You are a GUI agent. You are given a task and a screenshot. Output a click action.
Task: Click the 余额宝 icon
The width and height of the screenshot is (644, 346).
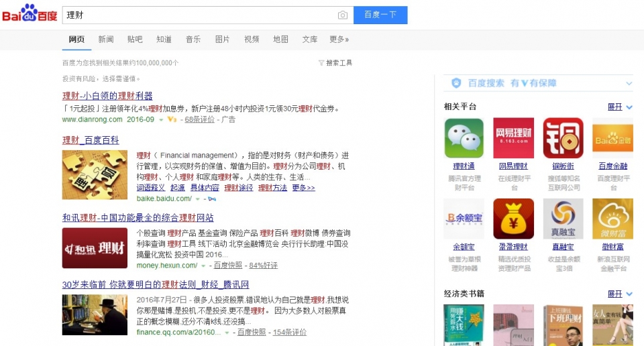pos(464,219)
